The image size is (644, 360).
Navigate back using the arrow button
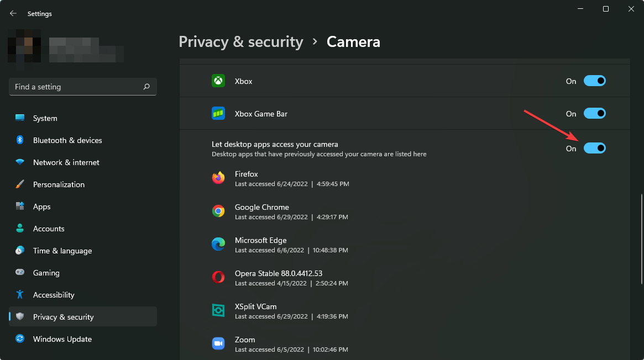[x=13, y=13]
